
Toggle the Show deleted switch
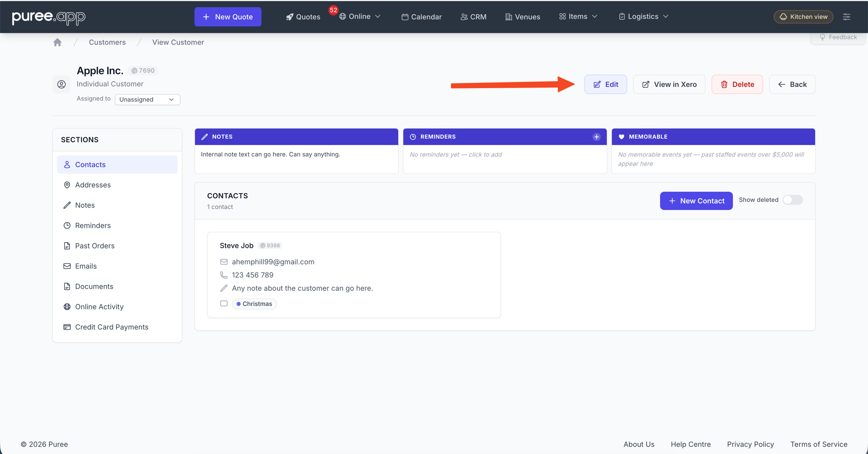point(792,200)
